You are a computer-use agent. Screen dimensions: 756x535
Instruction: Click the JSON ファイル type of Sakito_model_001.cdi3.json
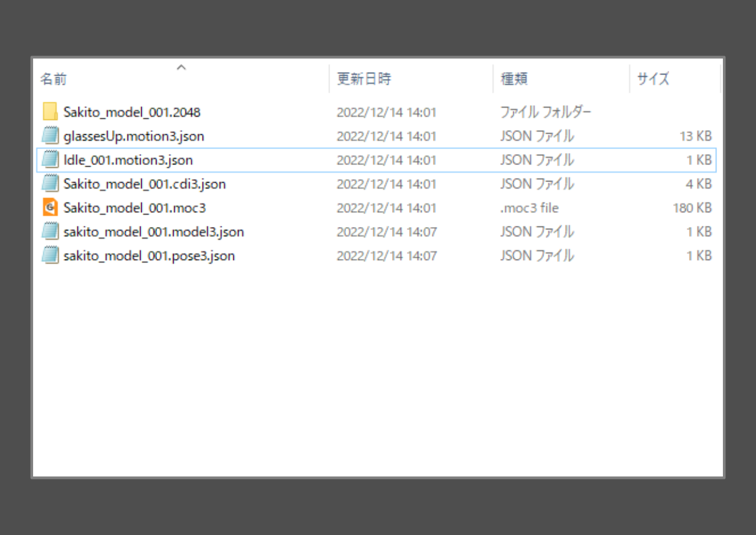point(537,184)
